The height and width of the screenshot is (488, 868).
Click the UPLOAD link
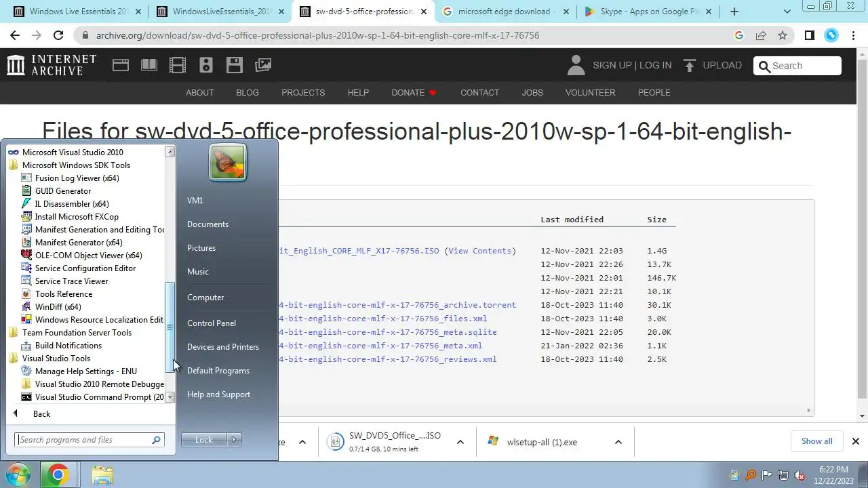click(712, 66)
